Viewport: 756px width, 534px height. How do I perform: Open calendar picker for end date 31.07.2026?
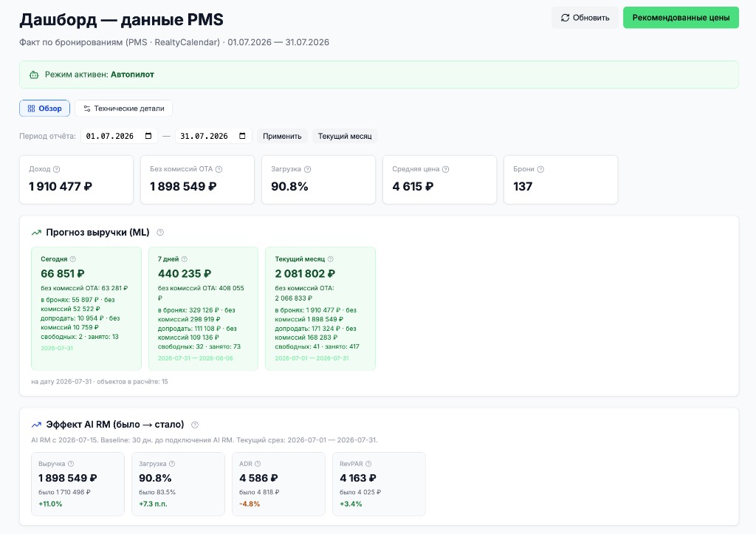[x=242, y=136]
